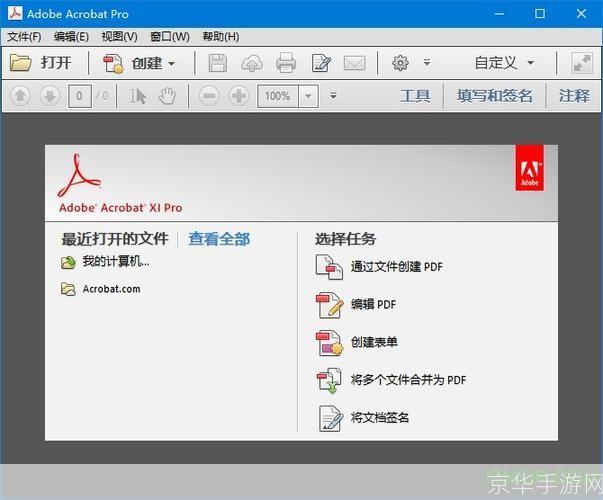Click the Create PDF icon in toolbar
Image resolution: width=603 pixels, height=500 pixels.
(113, 63)
